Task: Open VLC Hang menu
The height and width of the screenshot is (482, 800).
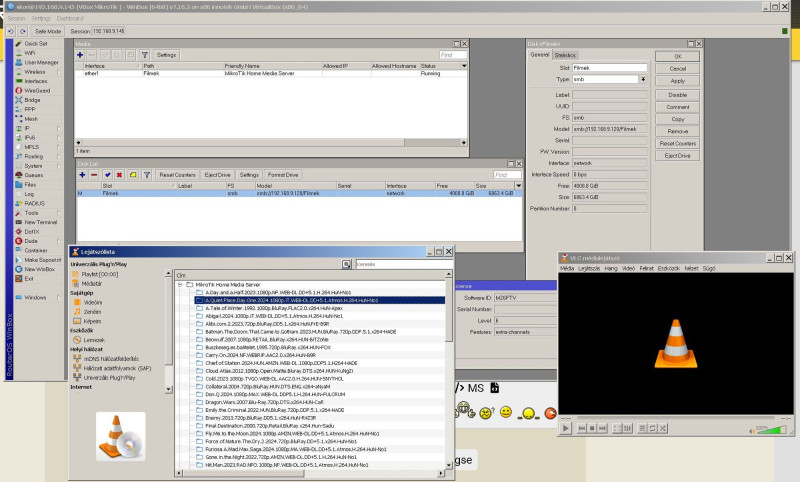Action: [611, 268]
